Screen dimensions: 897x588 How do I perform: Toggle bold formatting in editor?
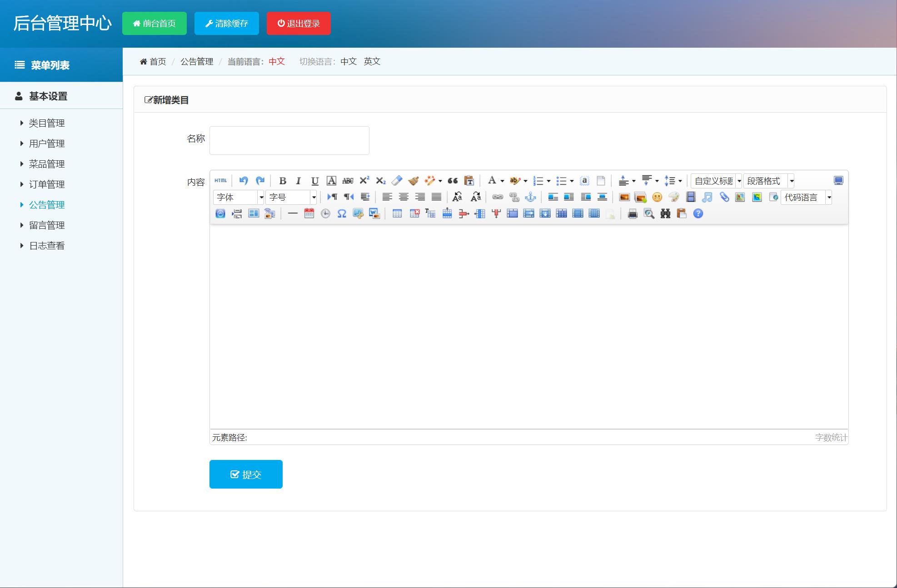point(282,181)
